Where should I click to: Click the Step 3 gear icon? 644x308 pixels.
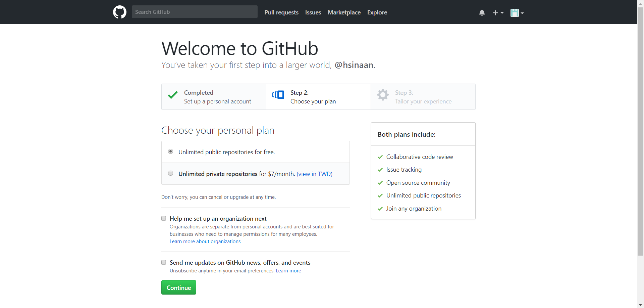383,95
